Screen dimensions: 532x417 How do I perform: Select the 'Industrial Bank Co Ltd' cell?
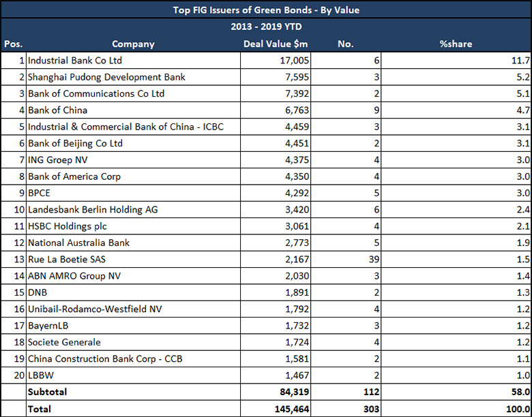click(x=133, y=61)
